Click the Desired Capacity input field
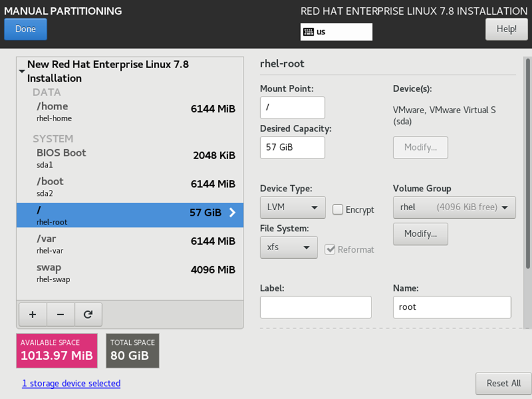Viewport: 532px width, 399px height. (x=292, y=148)
